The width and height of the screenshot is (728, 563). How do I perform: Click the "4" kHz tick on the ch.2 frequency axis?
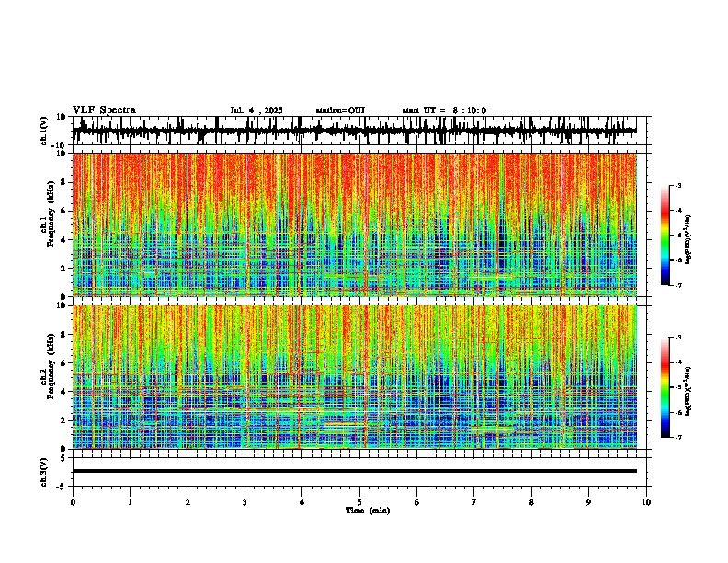(x=63, y=392)
